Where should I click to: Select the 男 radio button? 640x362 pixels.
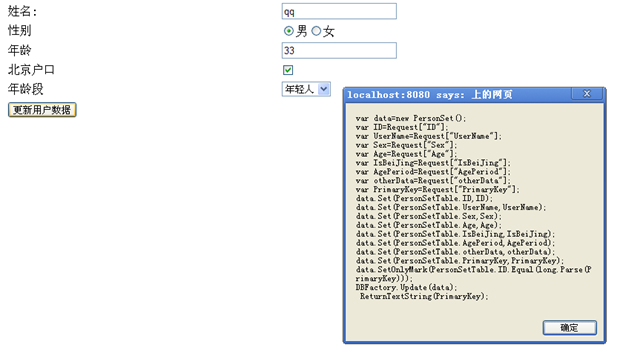point(289,31)
